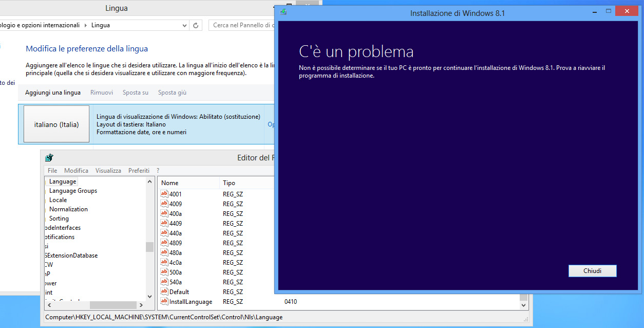Viewport: 644px width, 328px height.
Task: Click Sposta giù in the Lingua window
Action: (x=172, y=93)
